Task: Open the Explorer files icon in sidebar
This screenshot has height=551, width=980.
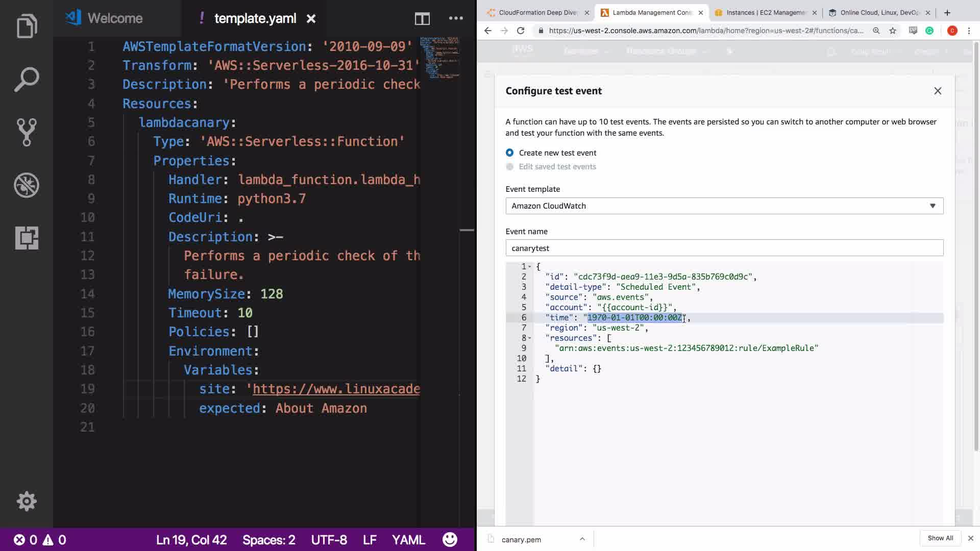Action: 27,26
